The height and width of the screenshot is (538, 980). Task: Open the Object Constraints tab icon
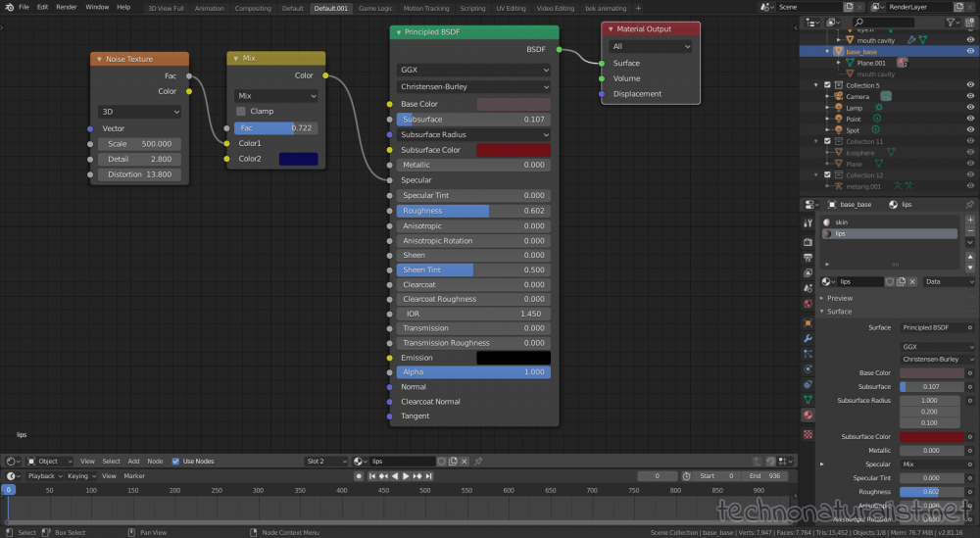(x=808, y=384)
